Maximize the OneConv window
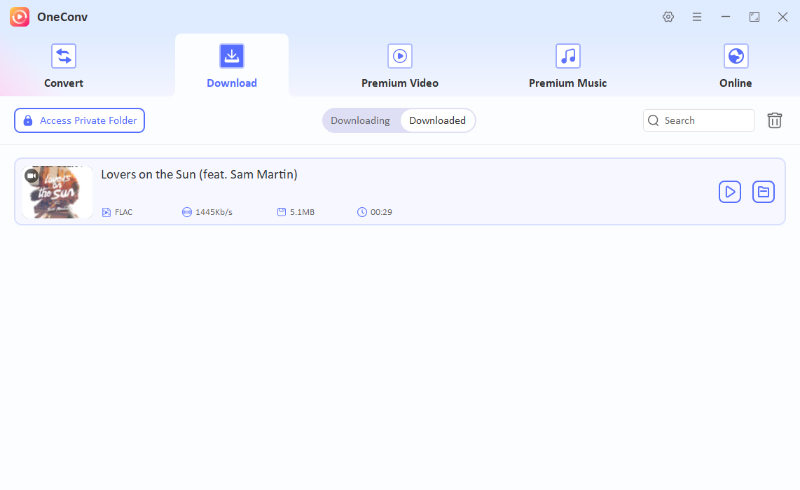This screenshot has width=800, height=490. pos(754,17)
